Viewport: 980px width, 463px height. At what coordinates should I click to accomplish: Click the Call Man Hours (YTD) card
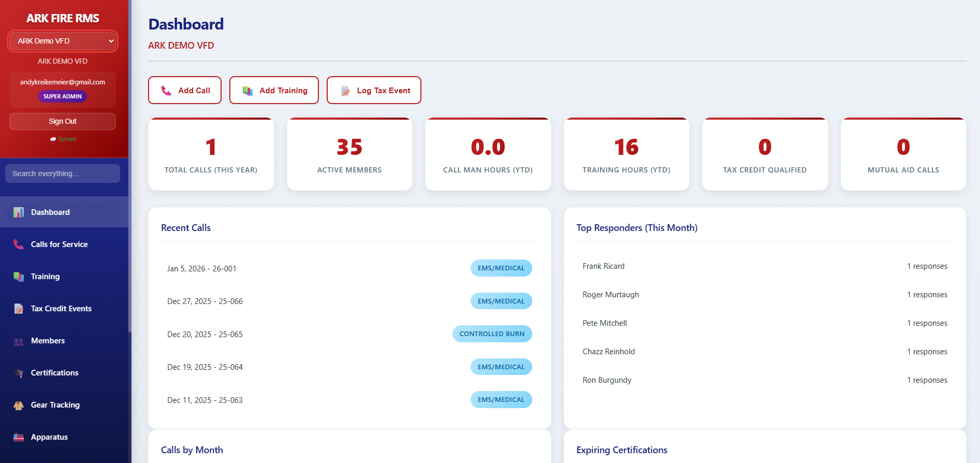[x=488, y=154]
